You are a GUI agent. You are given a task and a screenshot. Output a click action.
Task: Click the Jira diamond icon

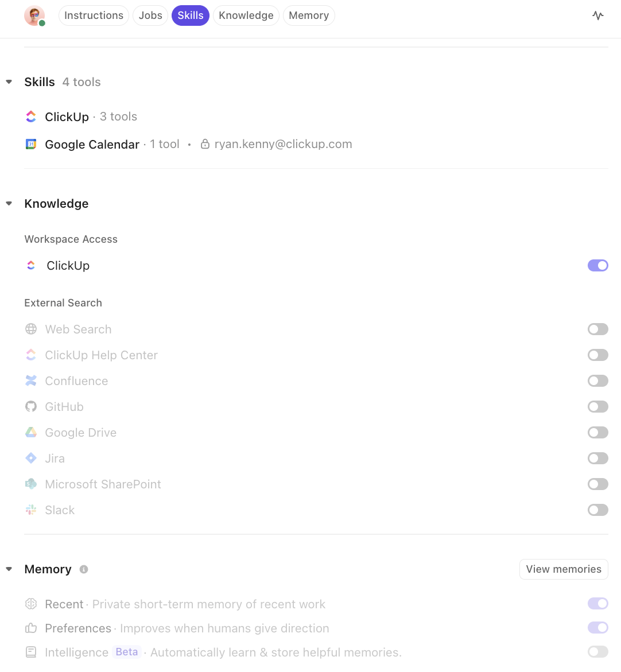tap(31, 459)
